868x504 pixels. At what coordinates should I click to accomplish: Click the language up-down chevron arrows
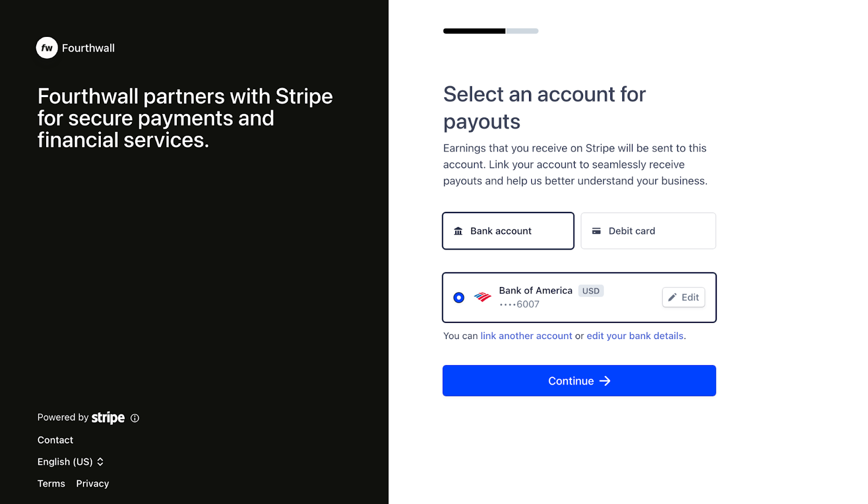(x=100, y=462)
